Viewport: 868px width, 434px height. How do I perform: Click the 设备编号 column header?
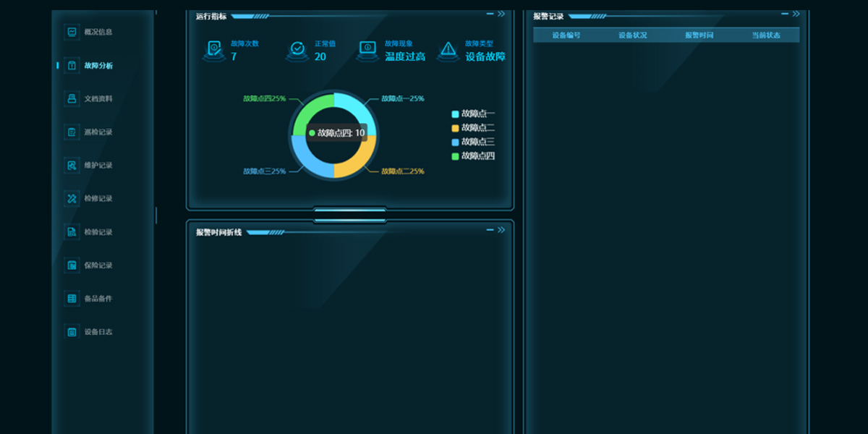[x=566, y=35]
